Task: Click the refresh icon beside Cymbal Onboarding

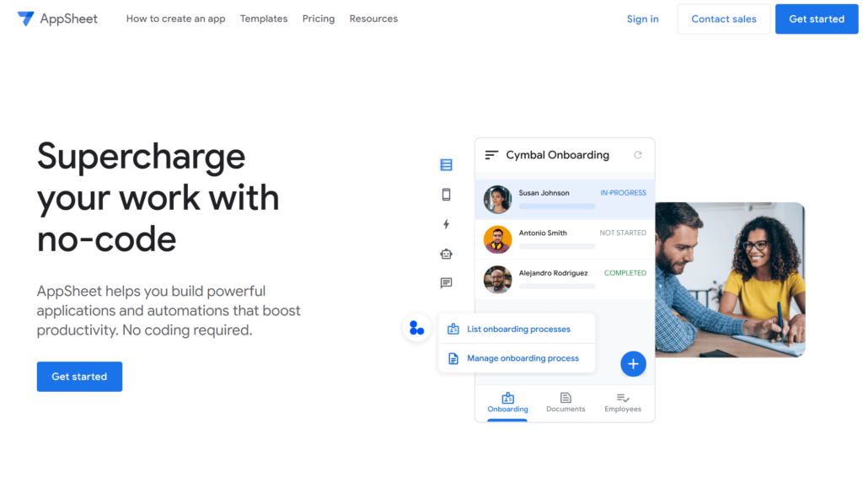Action: 638,155
